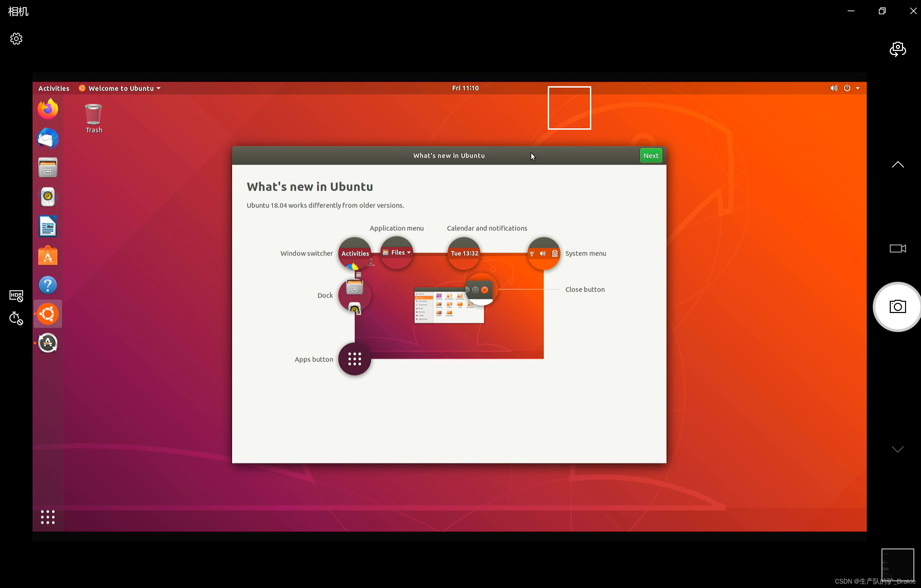Switch camera with the flip-camera icon

pos(897,49)
